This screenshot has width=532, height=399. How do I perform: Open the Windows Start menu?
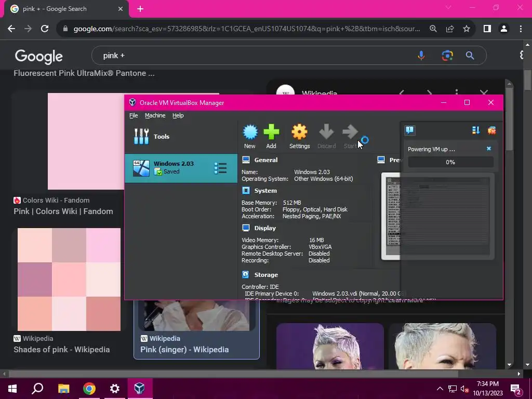click(12, 389)
